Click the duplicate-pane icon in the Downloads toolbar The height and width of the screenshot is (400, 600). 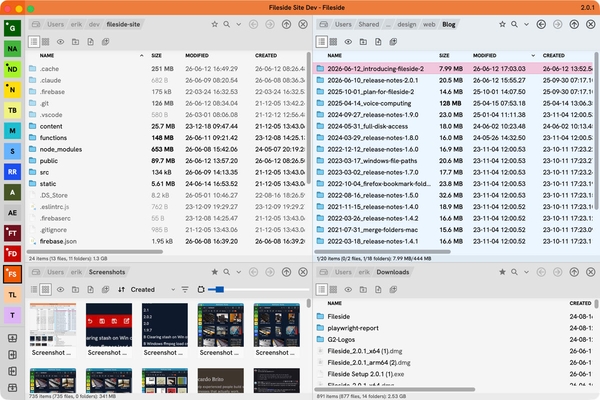pyautogui.click(x=393, y=290)
